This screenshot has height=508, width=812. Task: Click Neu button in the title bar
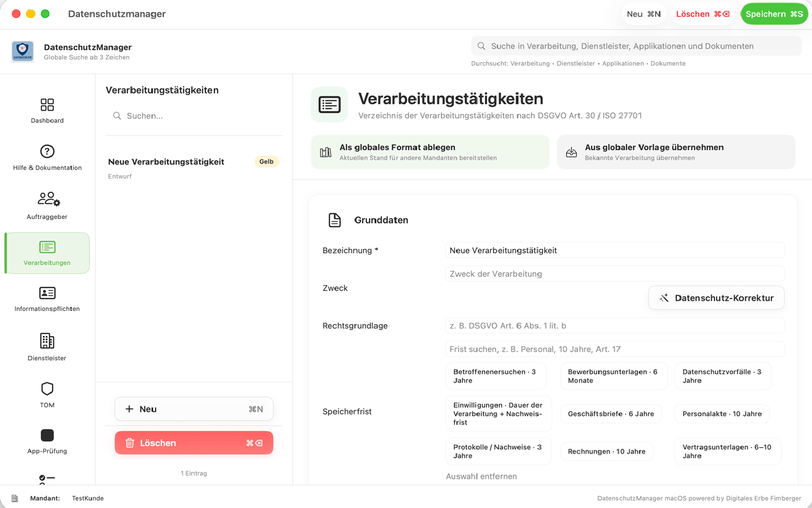(x=643, y=14)
